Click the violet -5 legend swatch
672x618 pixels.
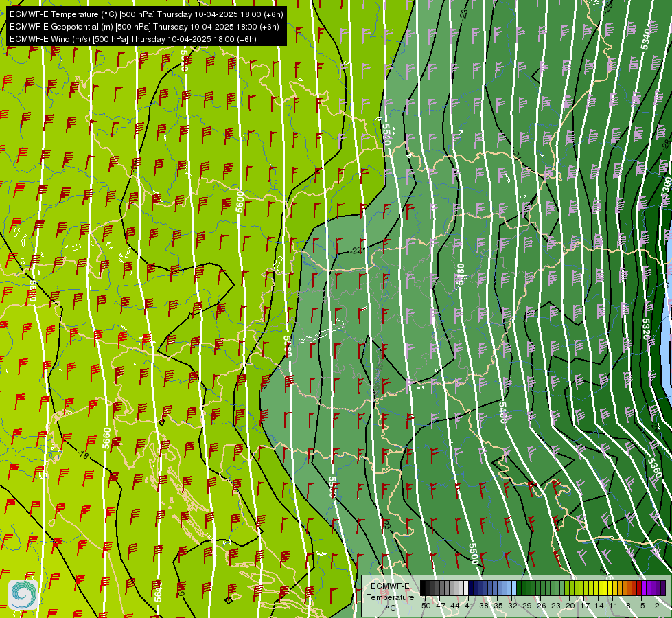coord(644,588)
